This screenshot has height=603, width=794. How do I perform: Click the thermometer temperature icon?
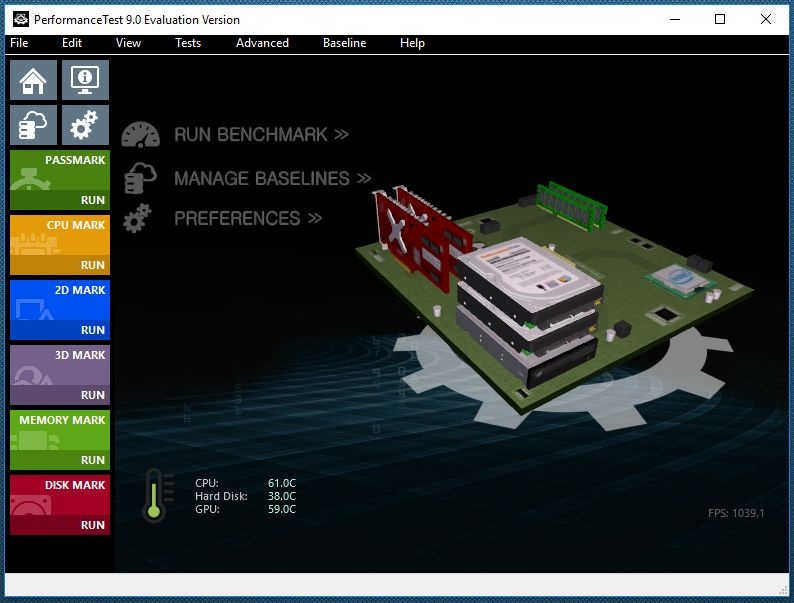pyautogui.click(x=154, y=495)
